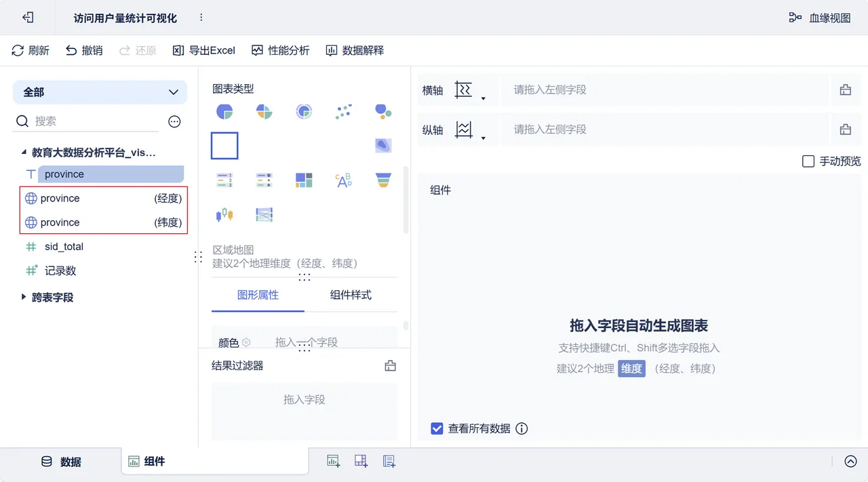
Task: Open the 颜色 settings gear icon
Action: (x=246, y=342)
